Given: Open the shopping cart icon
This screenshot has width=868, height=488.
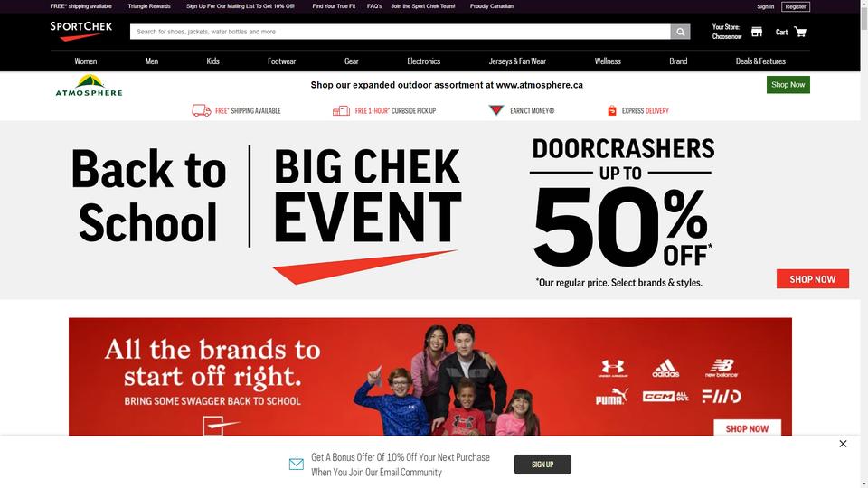Looking at the screenshot, I should [800, 33].
